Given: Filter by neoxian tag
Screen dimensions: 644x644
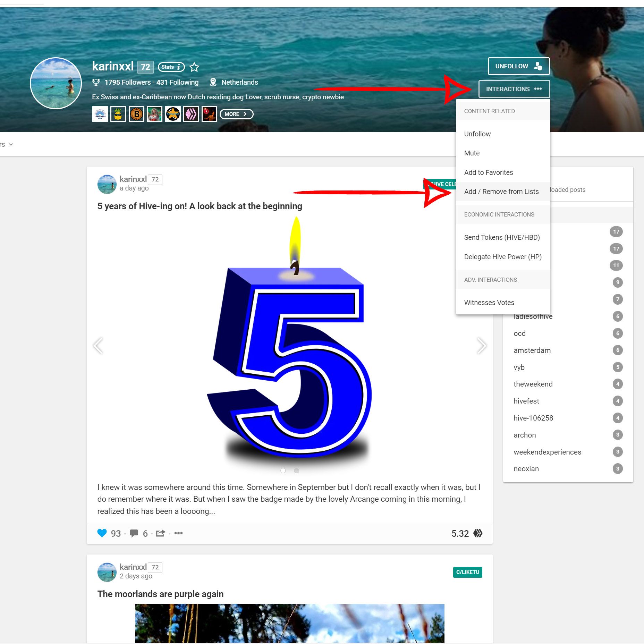Looking at the screenshot, I should coord(526,469).
